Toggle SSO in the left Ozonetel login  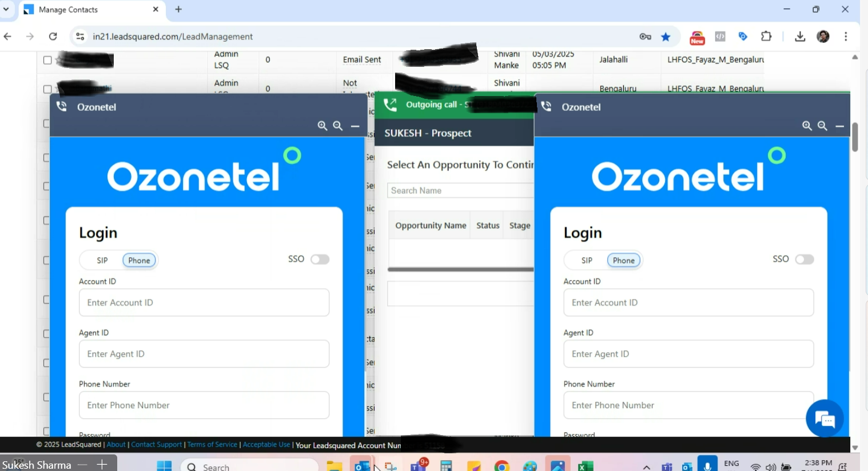[320, 260]
